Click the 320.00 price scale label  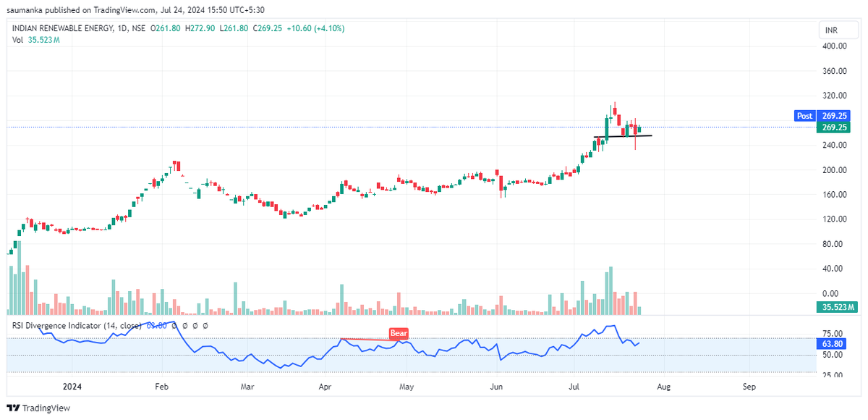click(835, 96)
